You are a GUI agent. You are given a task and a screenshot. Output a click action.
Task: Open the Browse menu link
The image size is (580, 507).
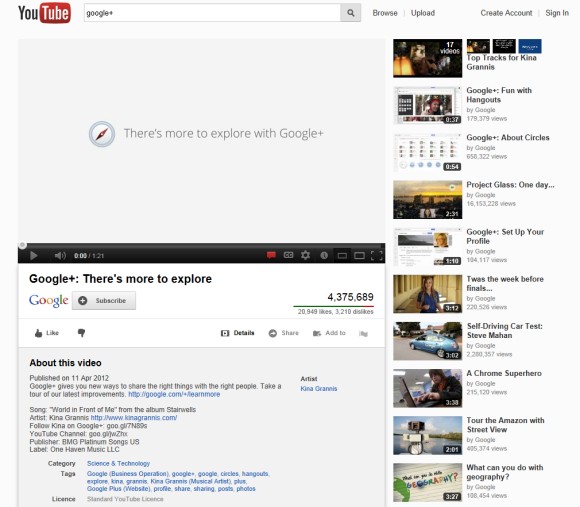click(x=385, y=13)
